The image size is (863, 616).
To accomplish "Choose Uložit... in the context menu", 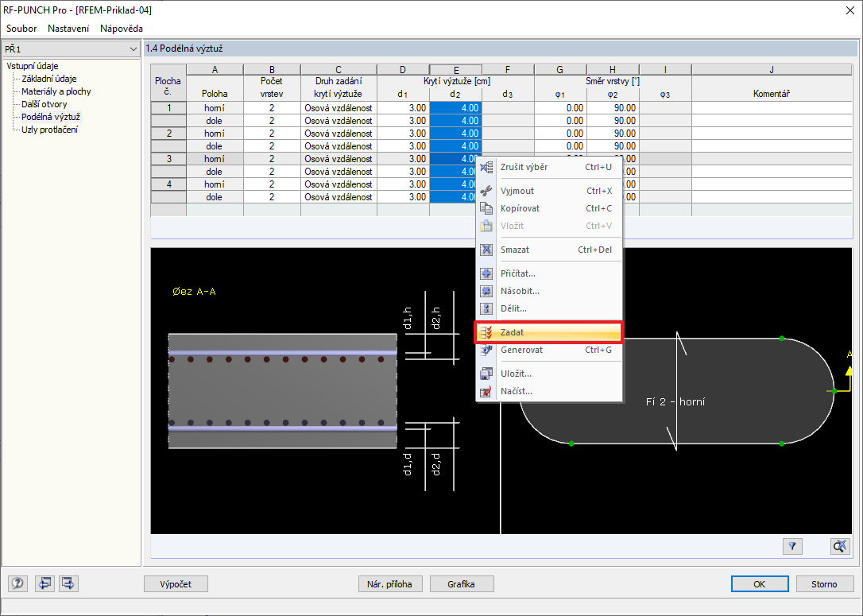I will [x=549, y=374].
